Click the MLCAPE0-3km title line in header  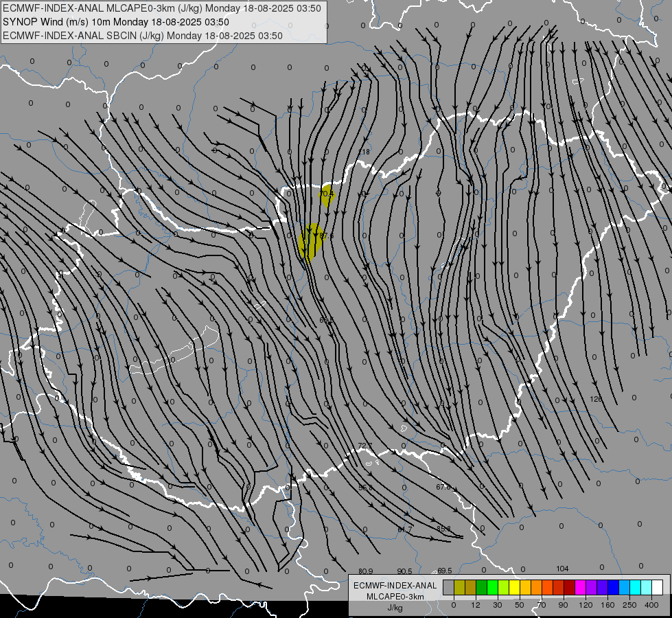pyautogui.click(x=161, y=8)
